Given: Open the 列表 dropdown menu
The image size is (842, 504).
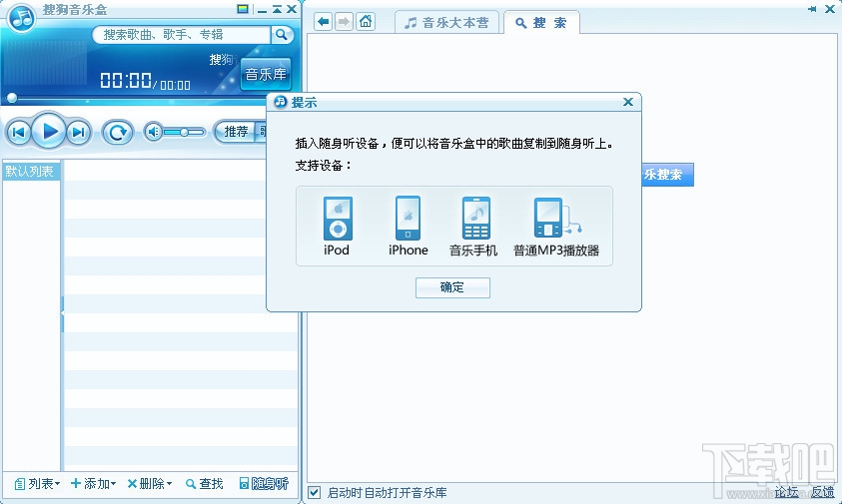Looking at the screenshot, I should click(x=37, y=484).
